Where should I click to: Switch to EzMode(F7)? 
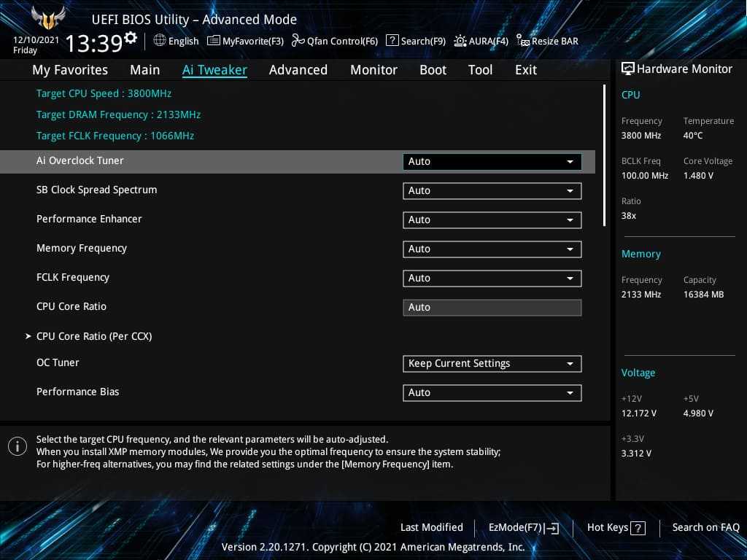tap(524, 528)
